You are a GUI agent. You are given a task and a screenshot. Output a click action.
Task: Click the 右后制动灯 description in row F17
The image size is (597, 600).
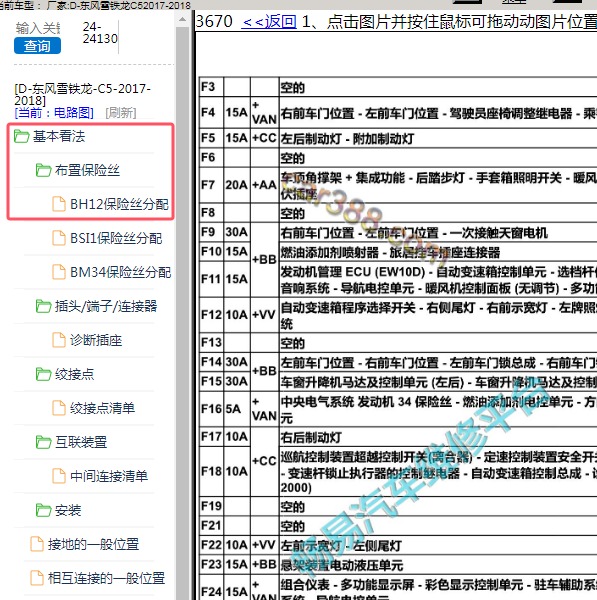[x=311, y=437]
